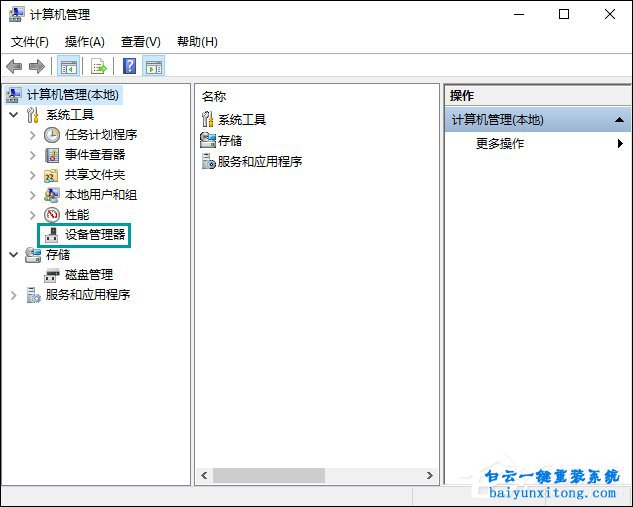Select 设备管理器 in the tree
This screenshot has height=507, width=633.
click(95, 235)
